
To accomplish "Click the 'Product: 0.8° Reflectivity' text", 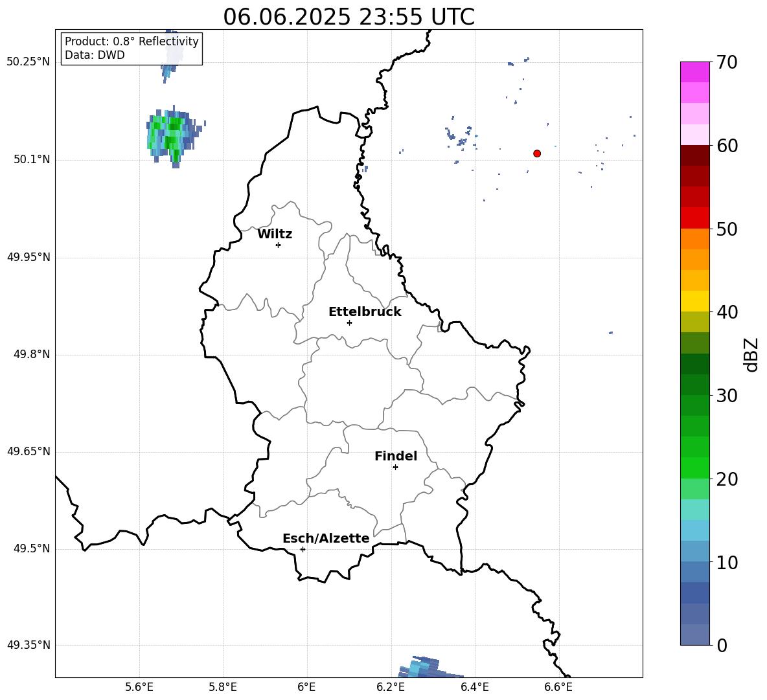I will click(132, 41).
